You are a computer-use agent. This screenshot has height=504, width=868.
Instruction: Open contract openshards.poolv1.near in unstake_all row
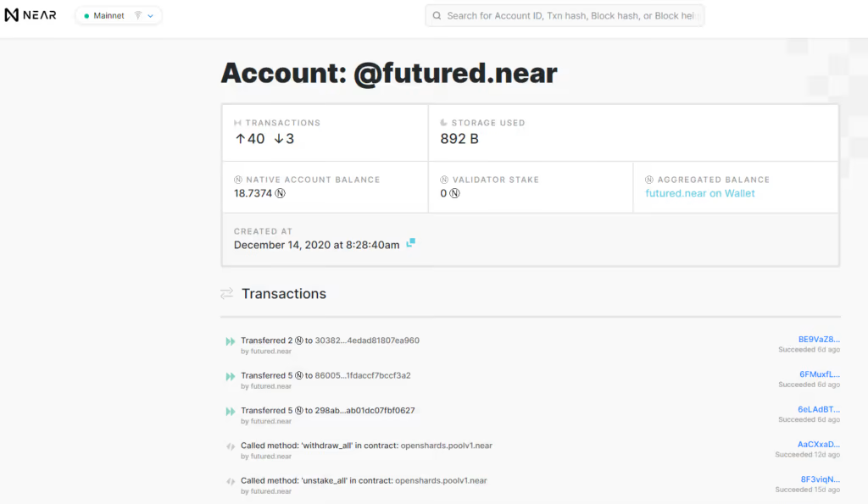tap(441, 480)
